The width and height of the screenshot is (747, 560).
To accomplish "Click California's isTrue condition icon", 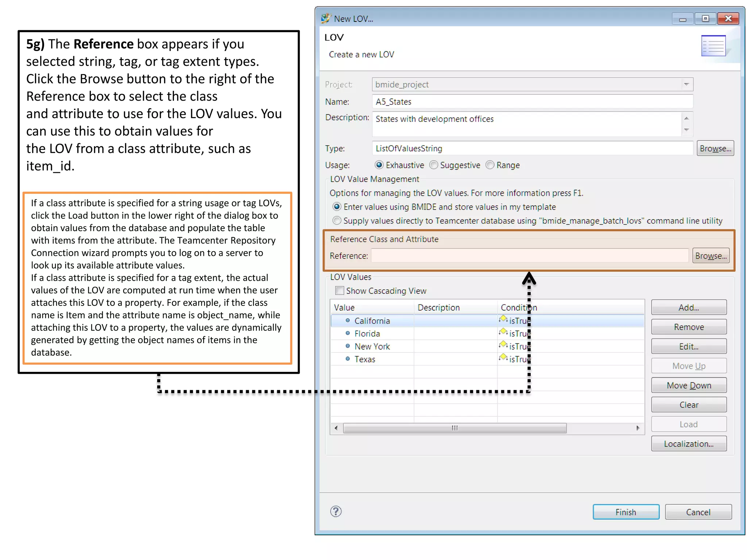I will [x=503, y=319].
